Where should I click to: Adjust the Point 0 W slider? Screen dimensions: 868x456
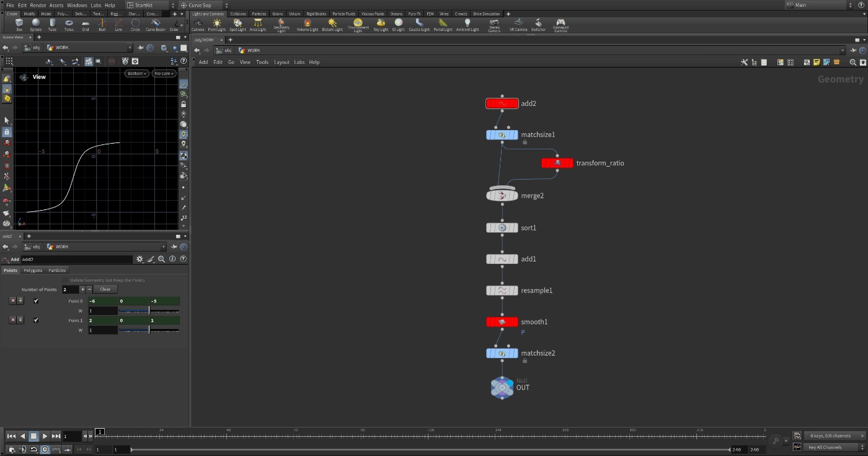[x=149, y=311]
